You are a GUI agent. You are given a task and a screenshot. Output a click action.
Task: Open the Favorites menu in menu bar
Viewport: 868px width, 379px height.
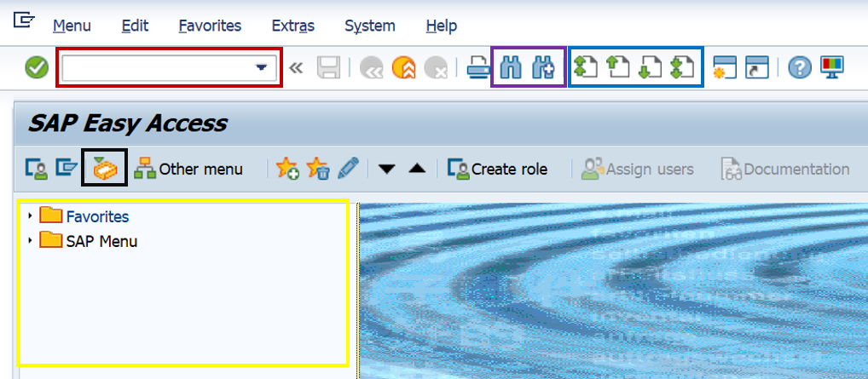[210, 26]
